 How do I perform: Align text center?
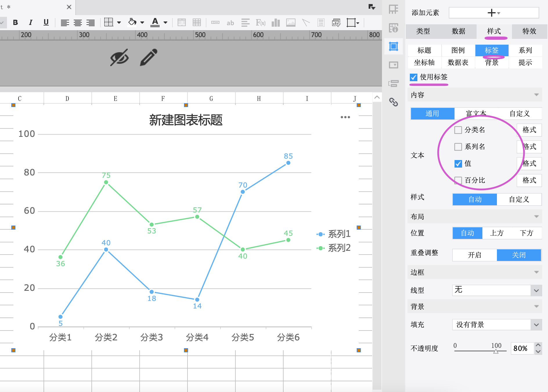click(x=78, y=23)
